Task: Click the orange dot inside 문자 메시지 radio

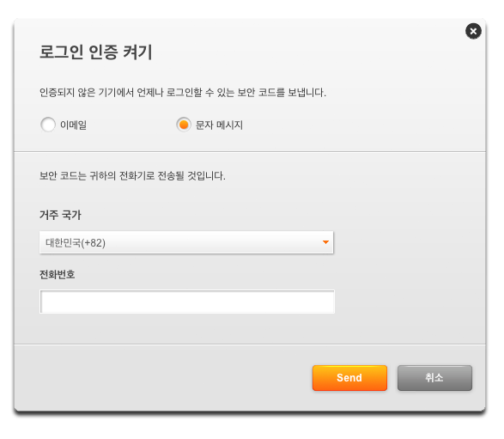Action: pos(184,125)
